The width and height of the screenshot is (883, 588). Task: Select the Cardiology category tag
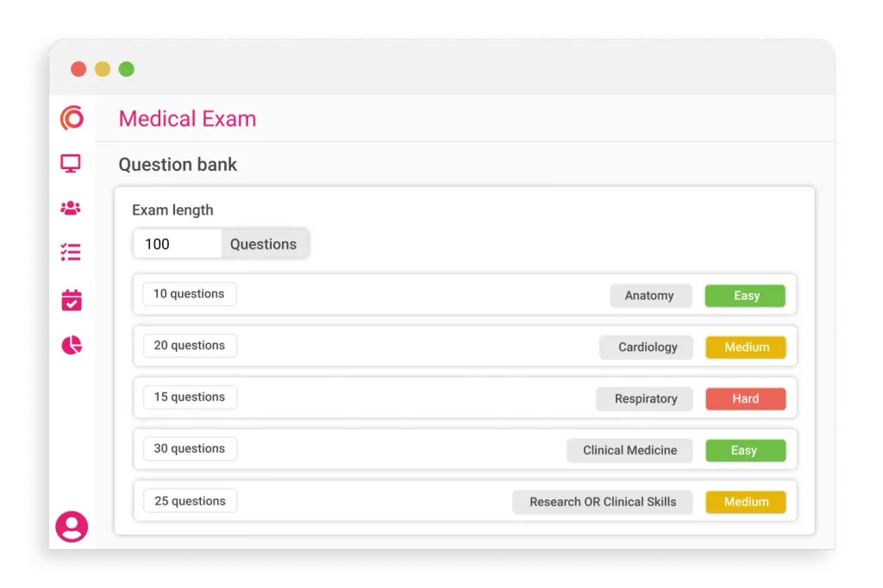(647, 347)
